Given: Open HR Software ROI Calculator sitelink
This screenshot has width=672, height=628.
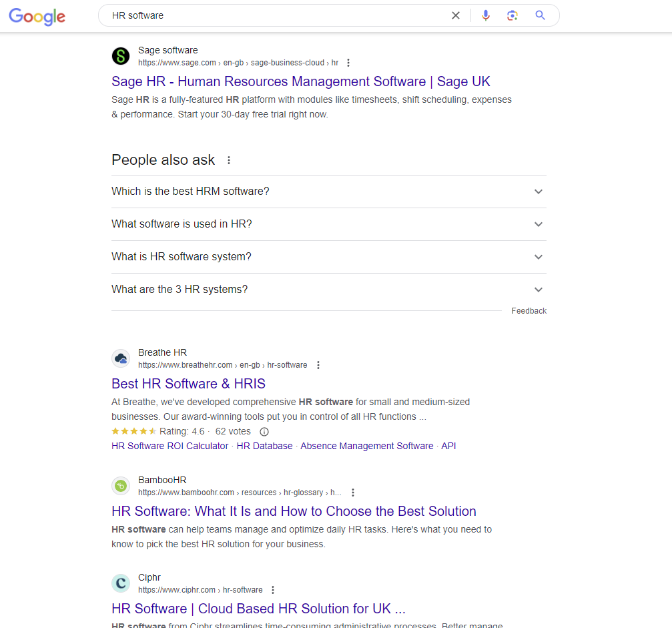Looking at the screenshot, I should 170,446.
